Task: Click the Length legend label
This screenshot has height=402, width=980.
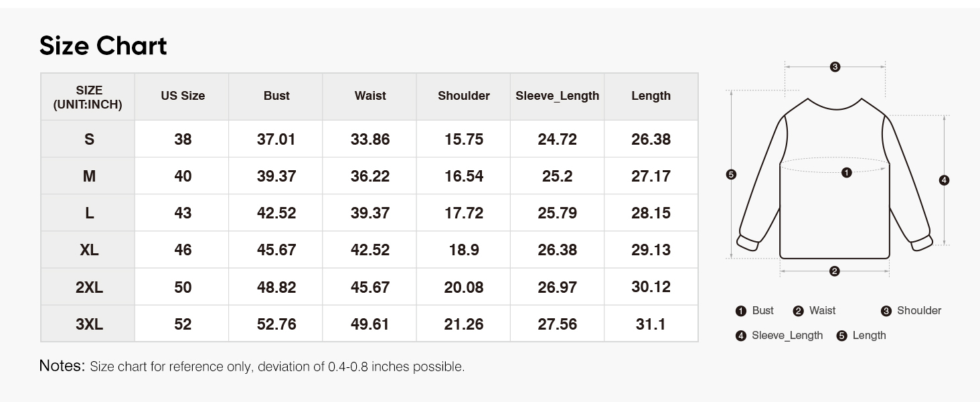Action: pyautogui.click(x=869, y=335)
